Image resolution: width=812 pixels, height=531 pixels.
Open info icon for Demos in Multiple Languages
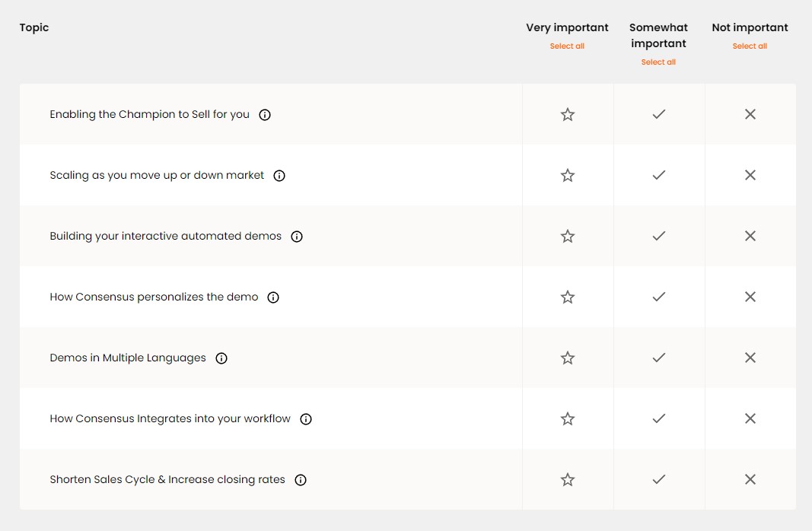click(221, 358)
